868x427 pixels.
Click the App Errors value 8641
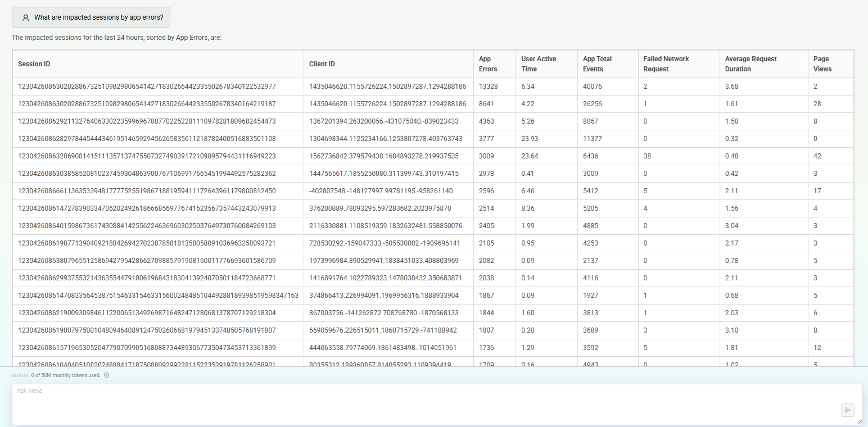[x=487, y=104]
